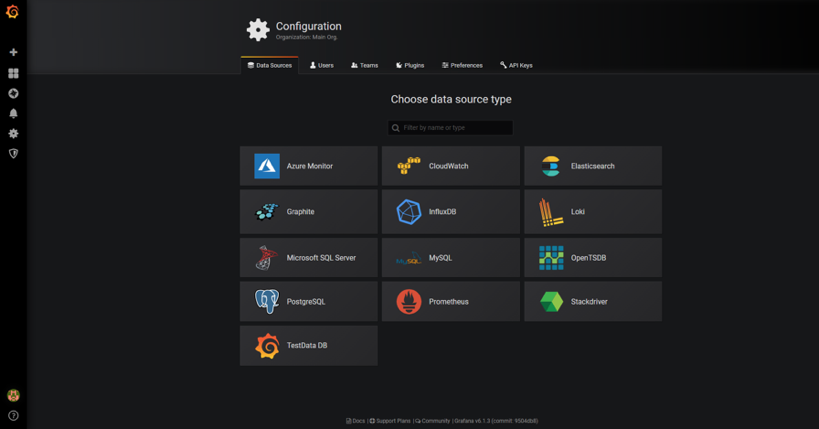Open the user avatar profile icon
Screen dimensions: 819x429
[x=14, y=396]
